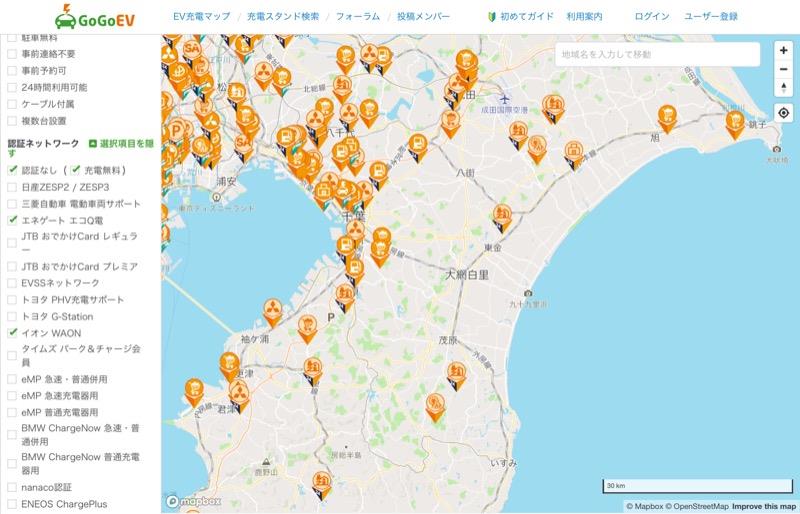Select the Mitsubishi dealer marker near 袖ケ浦
Image resolution: width=800 pixels, height=514 pixels.
pos(273,312)
